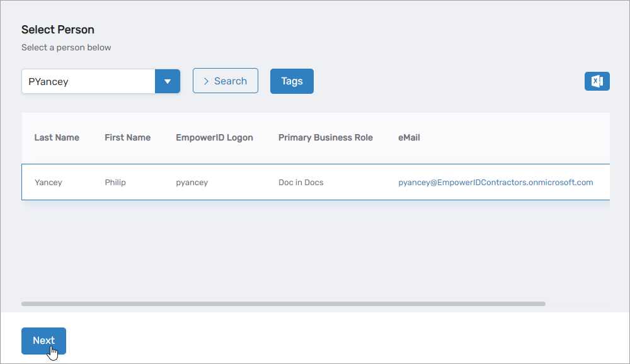The height and width of the screenshot is (364, 630).
Task: Sort the table by First Name
Action: (127, 137)
